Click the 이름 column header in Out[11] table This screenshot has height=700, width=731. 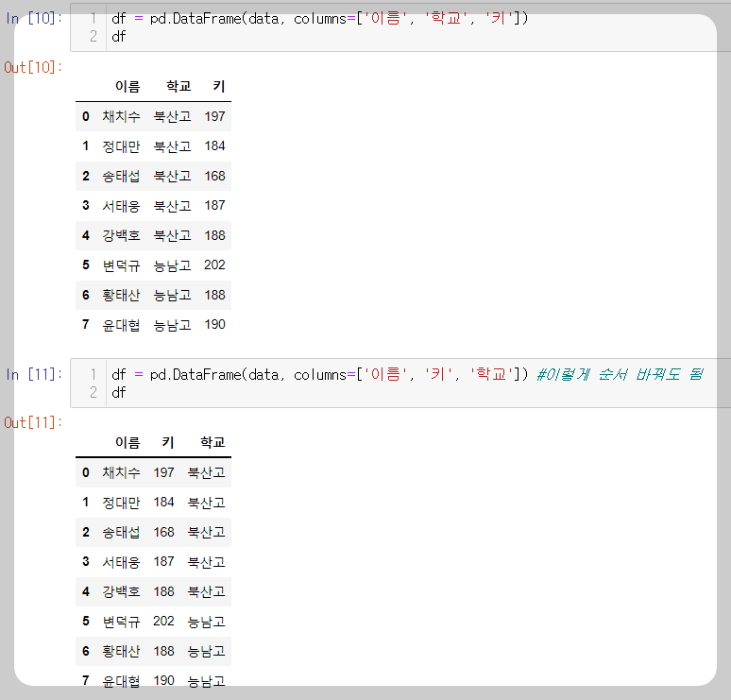pyautogui.click(x=127, y=442)
